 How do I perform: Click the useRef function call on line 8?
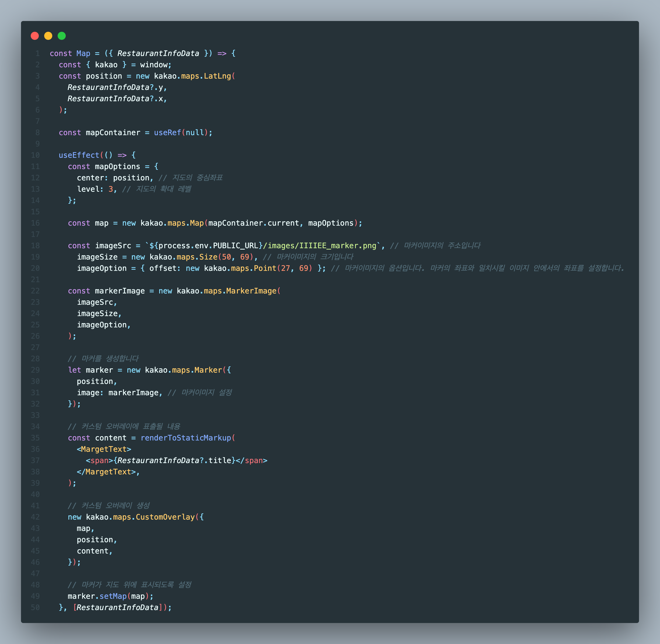(x=167, y=132)
